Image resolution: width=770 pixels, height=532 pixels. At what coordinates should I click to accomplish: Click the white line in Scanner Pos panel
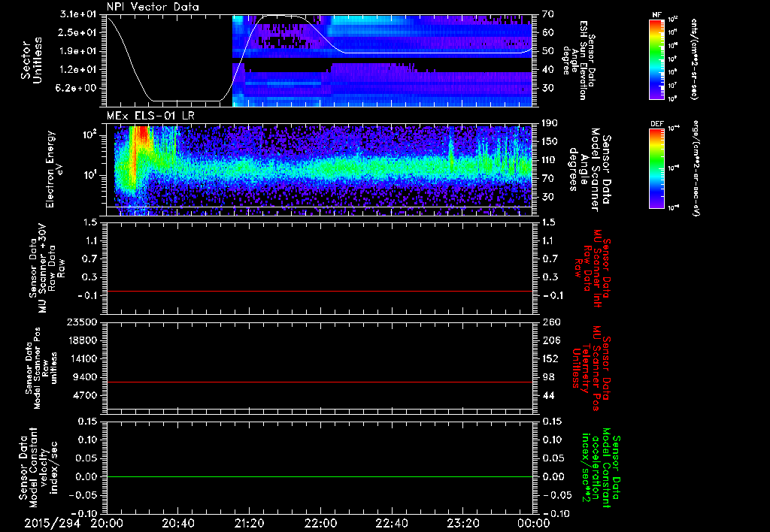[320, 409]
